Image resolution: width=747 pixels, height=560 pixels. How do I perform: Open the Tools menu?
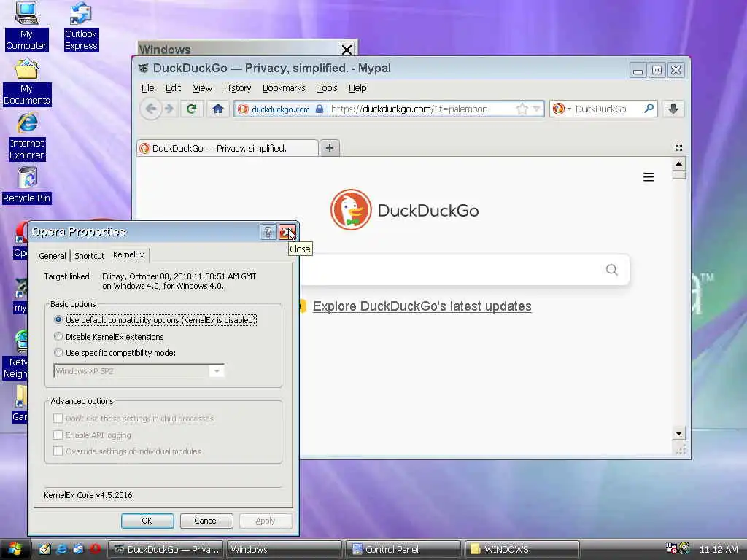(x=327, y=88)
